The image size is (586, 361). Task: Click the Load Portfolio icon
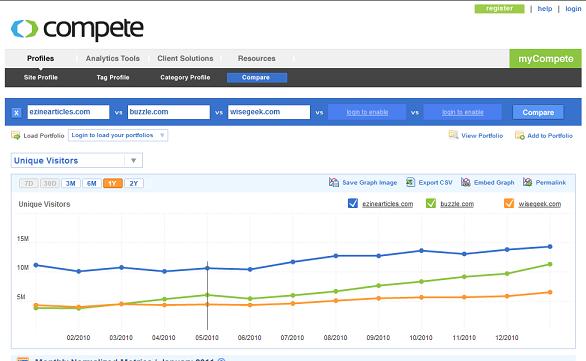point(16,135)
